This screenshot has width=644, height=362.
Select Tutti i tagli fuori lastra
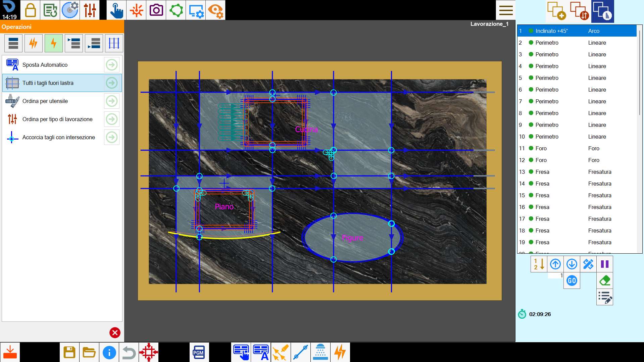click(62, 83)
